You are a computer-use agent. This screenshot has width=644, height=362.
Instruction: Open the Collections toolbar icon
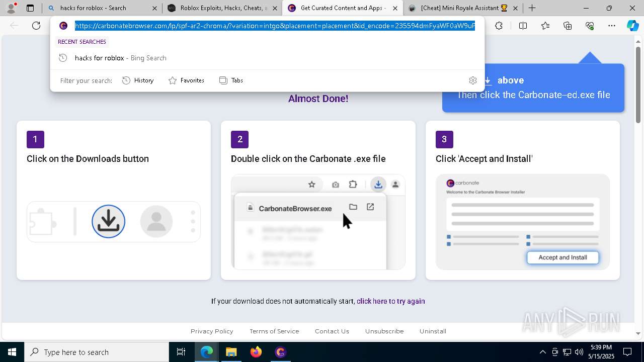[568, 26]
